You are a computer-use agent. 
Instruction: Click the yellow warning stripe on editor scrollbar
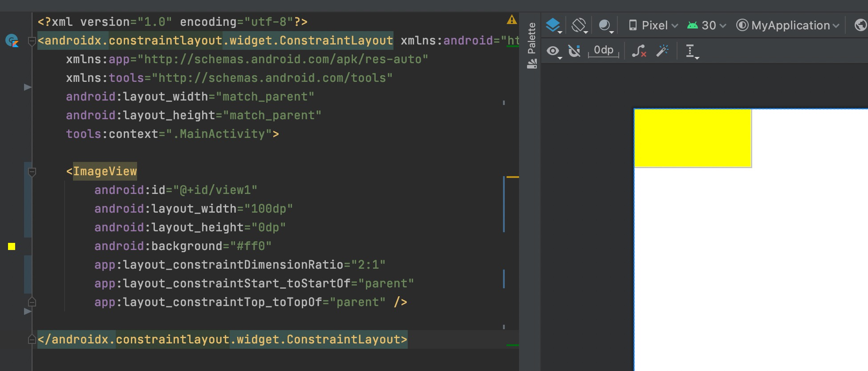point(513,177)
